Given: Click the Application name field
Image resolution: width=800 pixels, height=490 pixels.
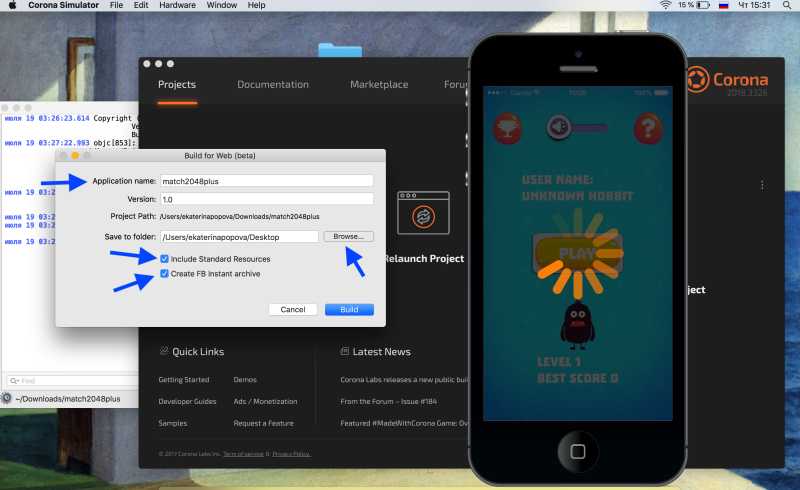Looking at the screenshot, I should tap(267, 181).
